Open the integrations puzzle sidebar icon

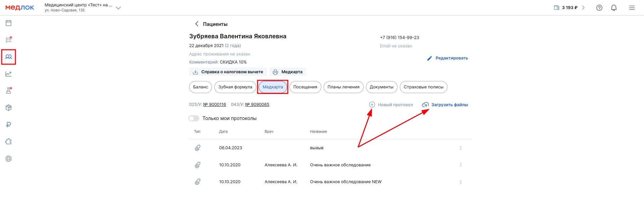(9, 142)
